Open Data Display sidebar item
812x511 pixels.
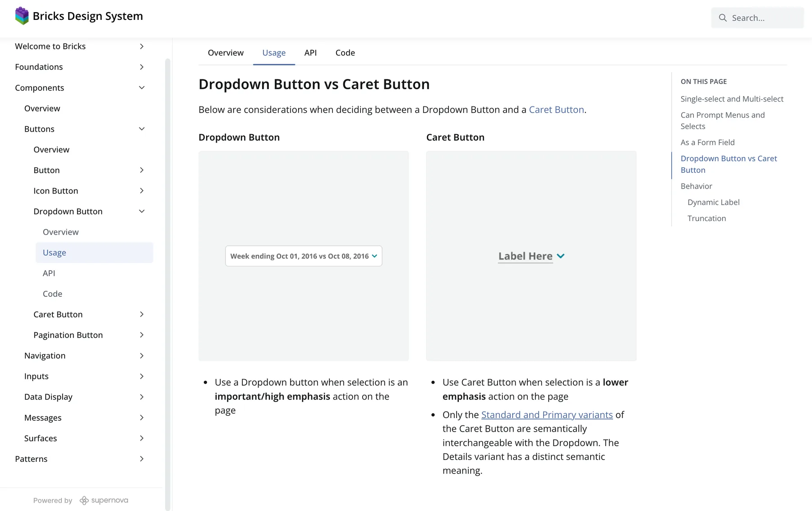pos(48,397)
